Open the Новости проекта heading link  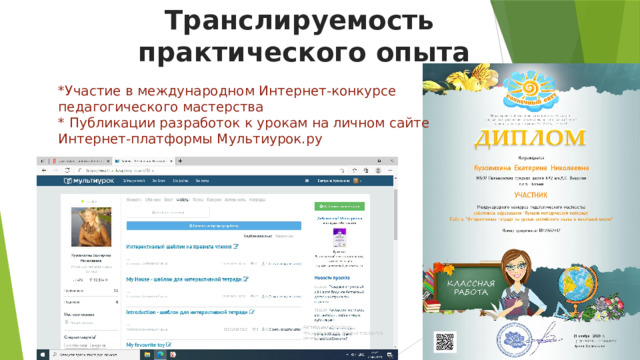click(332, 278)
